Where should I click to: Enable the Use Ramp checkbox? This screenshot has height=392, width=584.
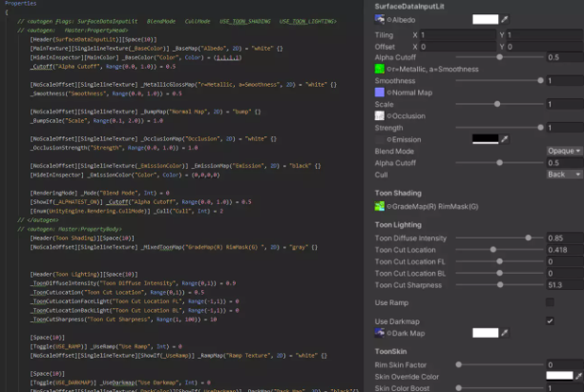tap(550, 302)
